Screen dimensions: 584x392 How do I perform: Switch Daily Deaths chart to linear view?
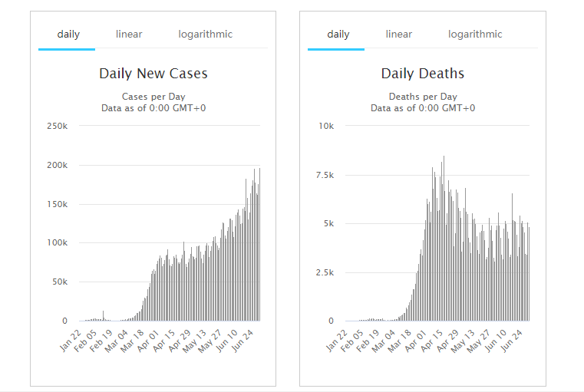click(x=399, y=35)
